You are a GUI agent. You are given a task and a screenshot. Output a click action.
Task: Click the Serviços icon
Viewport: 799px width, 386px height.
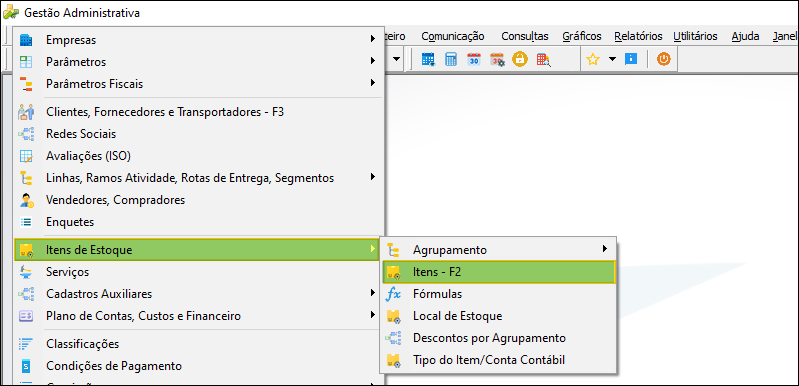click(x=25, y=272)
